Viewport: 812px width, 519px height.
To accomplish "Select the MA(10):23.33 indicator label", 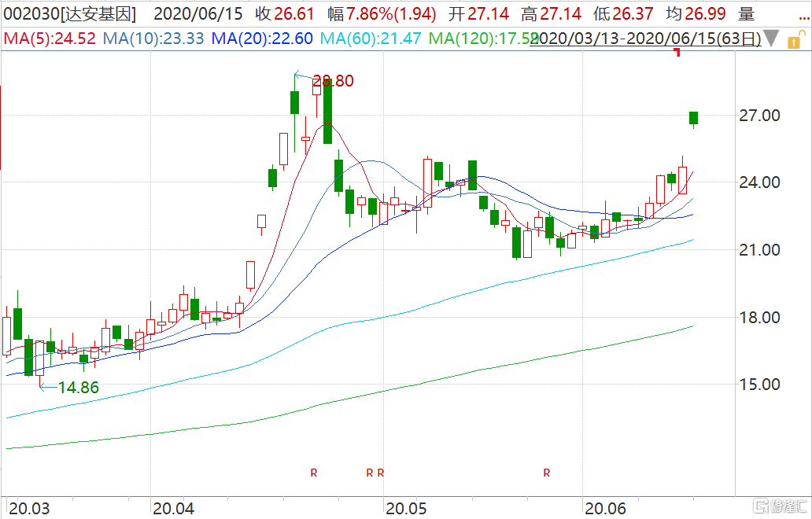I will point(153,39).
